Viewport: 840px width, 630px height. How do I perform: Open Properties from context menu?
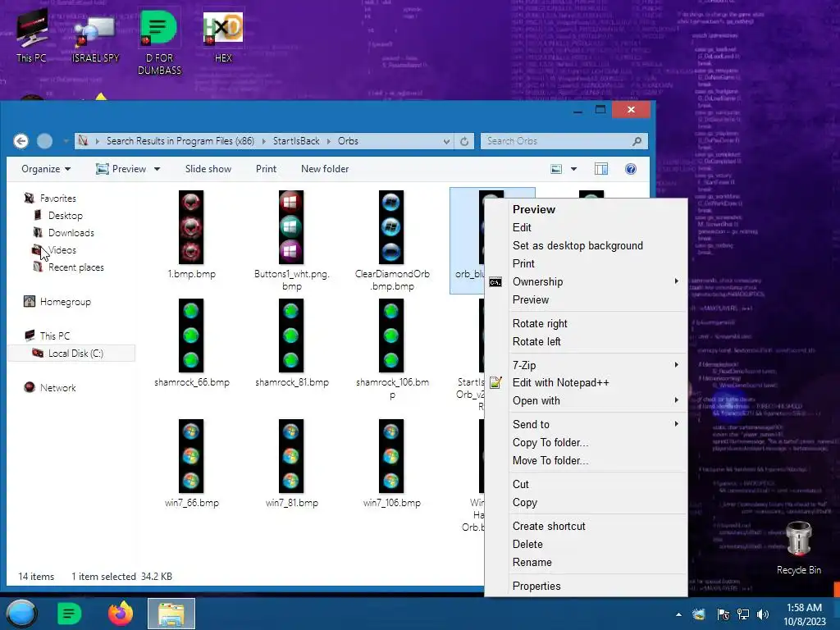(x=586, y=586)
